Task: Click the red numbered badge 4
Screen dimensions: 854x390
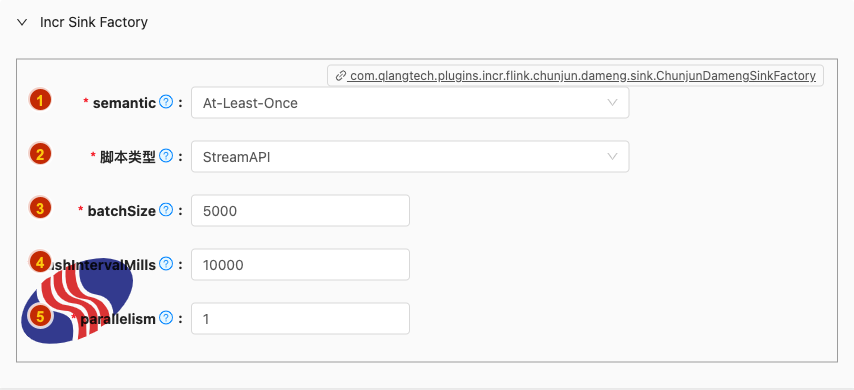Action: [40, 263]
